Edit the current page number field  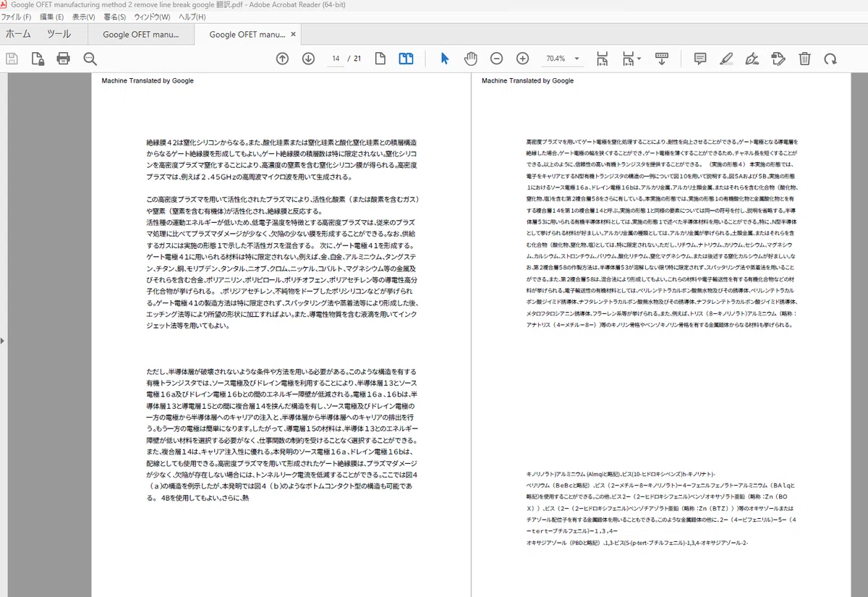[336, 59]
